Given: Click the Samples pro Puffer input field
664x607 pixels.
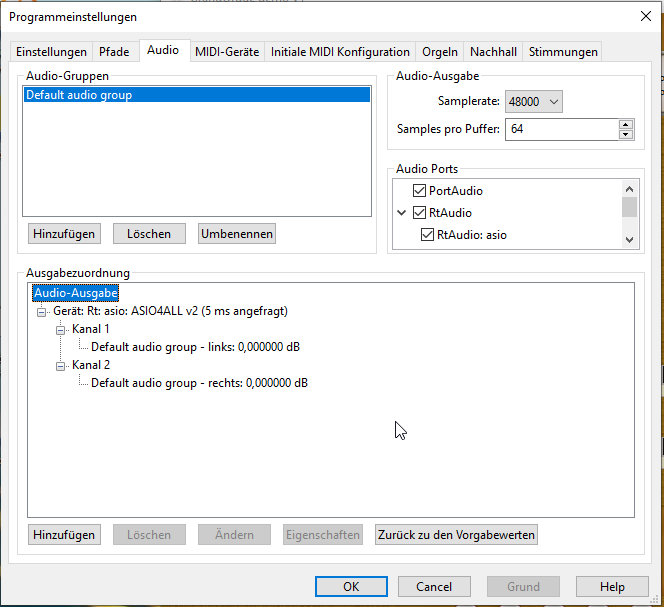Looking at the screenshot, I should pos(560,129).
